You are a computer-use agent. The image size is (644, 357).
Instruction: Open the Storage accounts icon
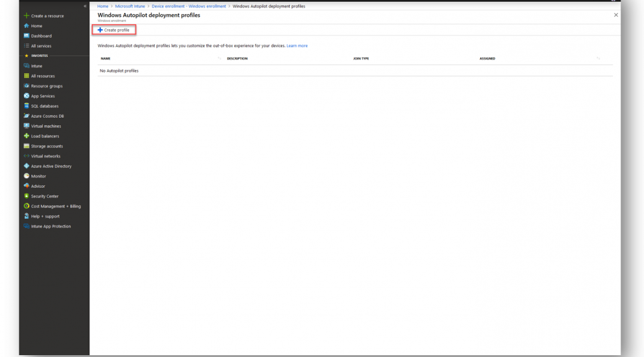26,146
